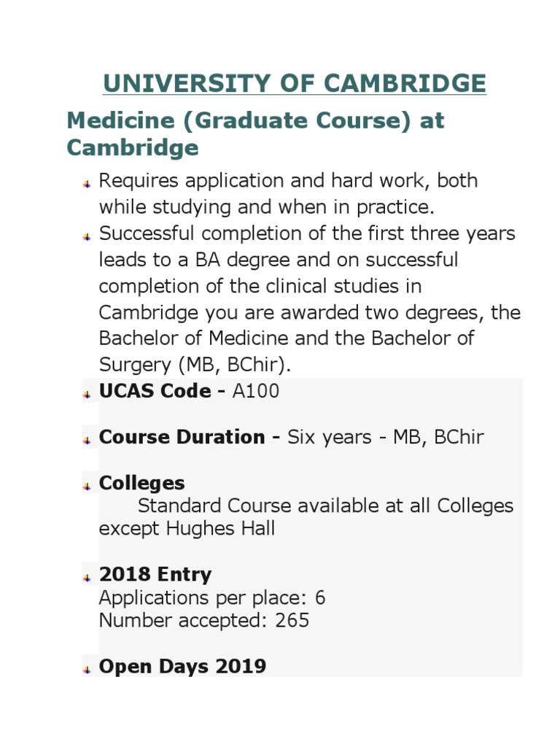560x747 pixels.
Task: Click the bullet icon beside "Successful completion"
Action: pos(87,236)
